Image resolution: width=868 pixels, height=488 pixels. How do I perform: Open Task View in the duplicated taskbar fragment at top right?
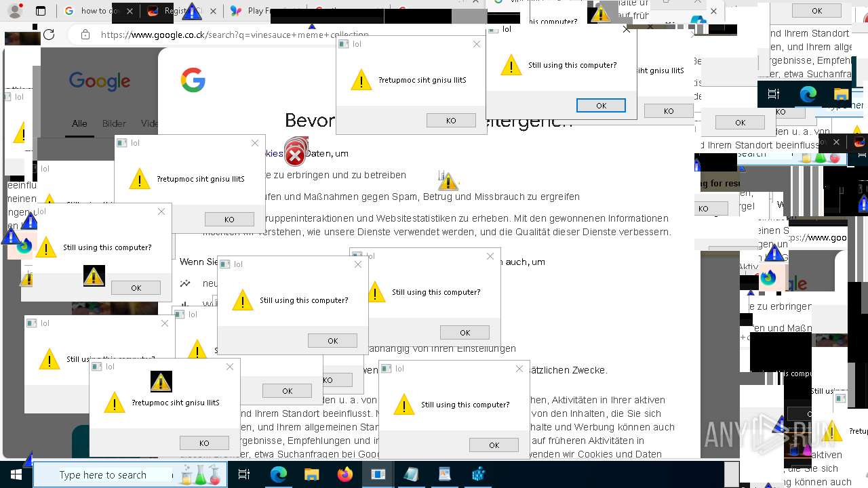[x=774, y=94]
